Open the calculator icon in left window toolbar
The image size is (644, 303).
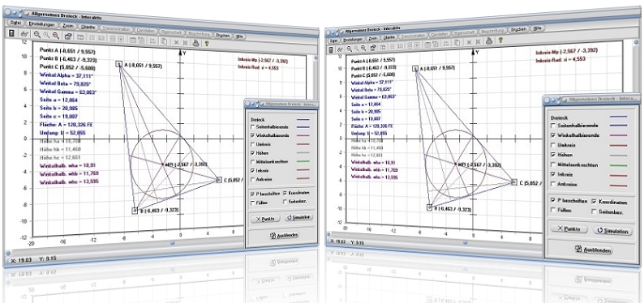(11, 33)
